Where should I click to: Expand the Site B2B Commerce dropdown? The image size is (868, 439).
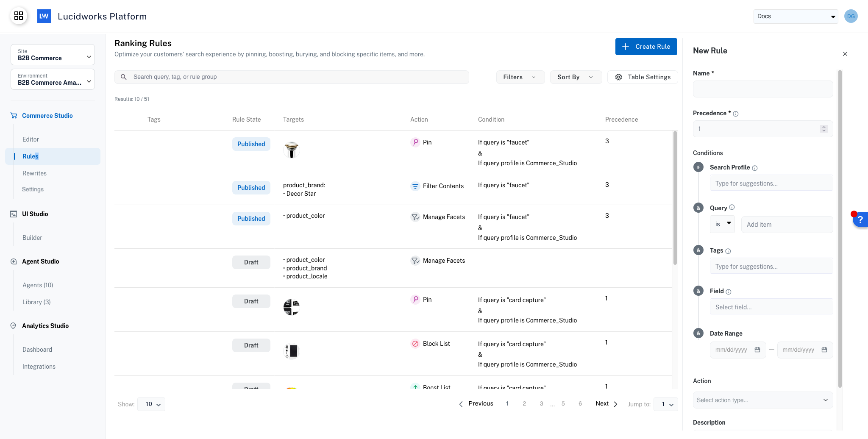coord(53,55)
